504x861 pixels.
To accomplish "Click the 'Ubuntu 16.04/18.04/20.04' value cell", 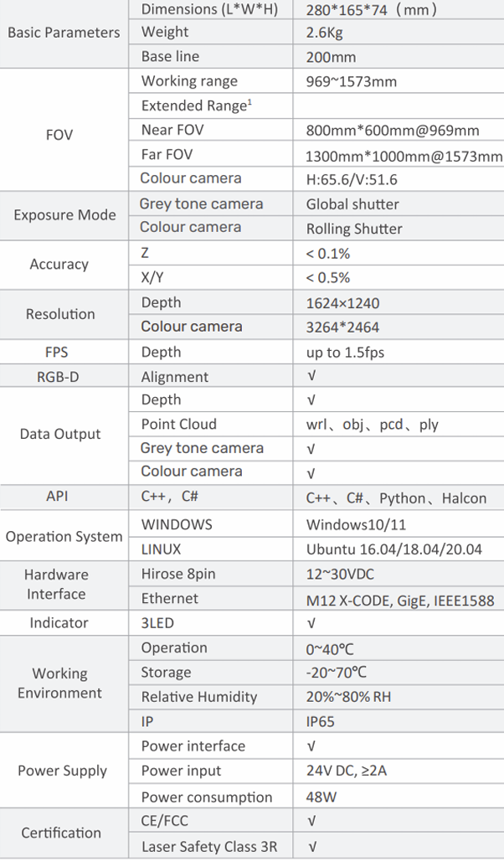I will click(393, 550).
